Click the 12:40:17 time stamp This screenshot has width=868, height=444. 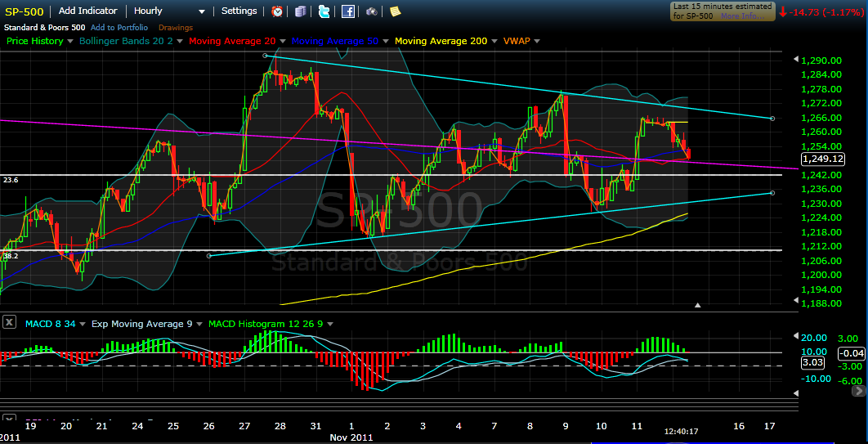pyautogui.click(x=682, y=429)
